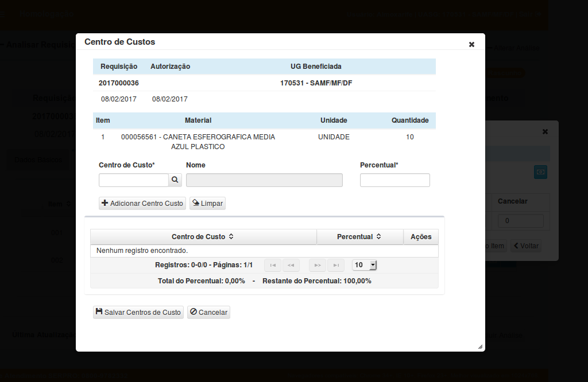
Task: Click UG 170531 - SAMF/MF/DF text
Action: [316, 83]
